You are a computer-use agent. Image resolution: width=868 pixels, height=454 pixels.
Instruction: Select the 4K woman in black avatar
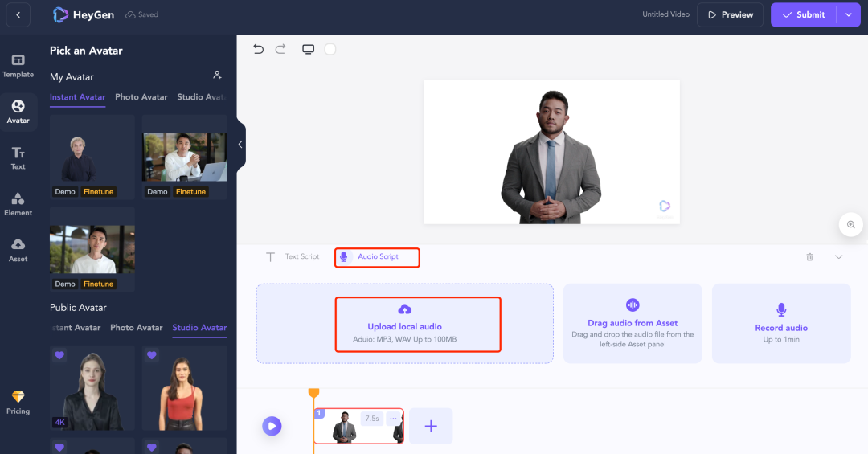coord(92,388)
